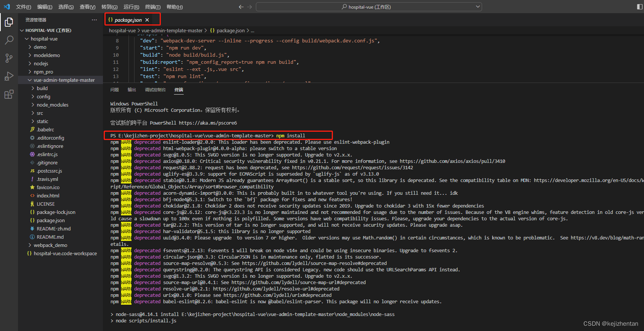Select the package.json editor tab

128,20
